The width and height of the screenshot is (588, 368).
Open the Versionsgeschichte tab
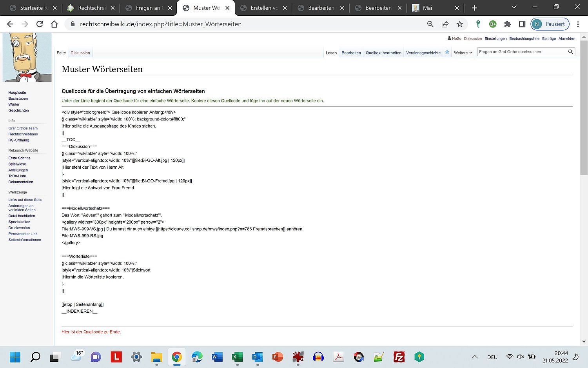click(423, 53)
